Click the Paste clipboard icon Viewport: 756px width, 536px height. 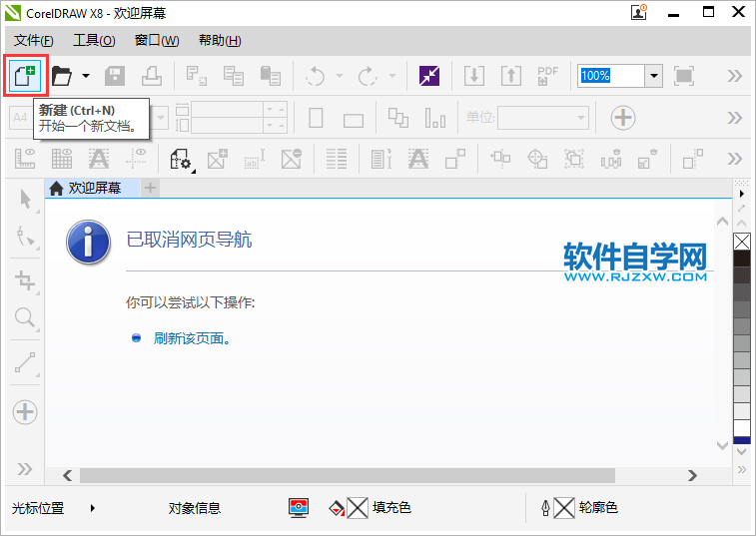(270, 76)
